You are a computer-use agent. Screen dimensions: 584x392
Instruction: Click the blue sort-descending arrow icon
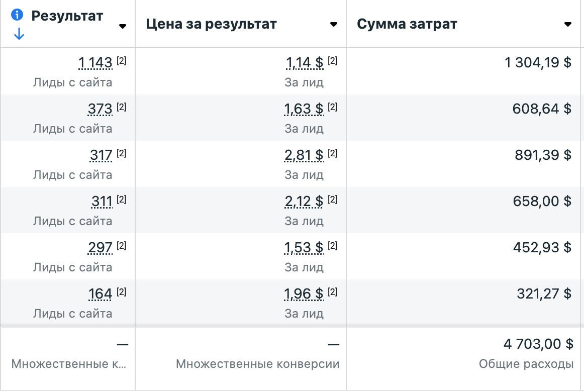coord(19,34)
